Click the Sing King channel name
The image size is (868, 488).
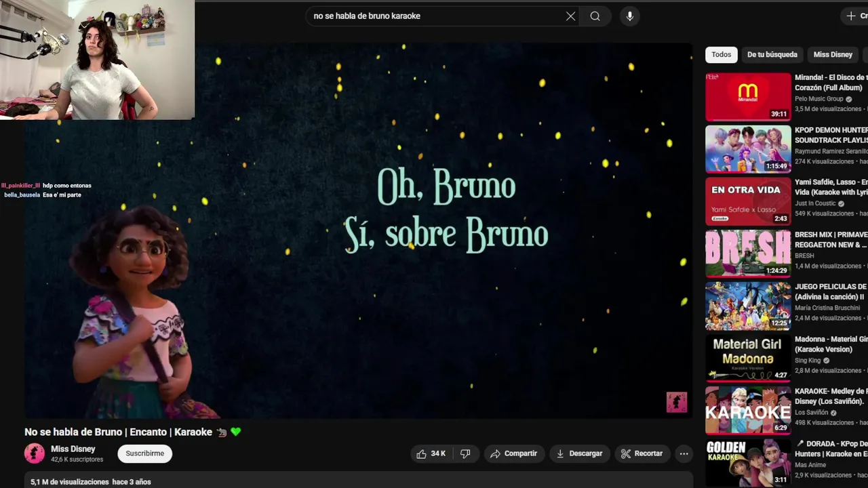(808, 361)
